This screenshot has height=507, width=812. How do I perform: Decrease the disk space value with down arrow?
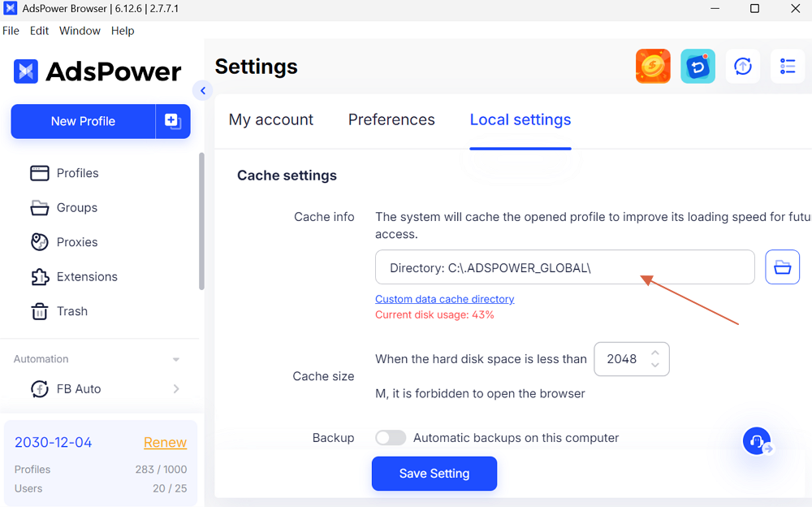(655, 365)
